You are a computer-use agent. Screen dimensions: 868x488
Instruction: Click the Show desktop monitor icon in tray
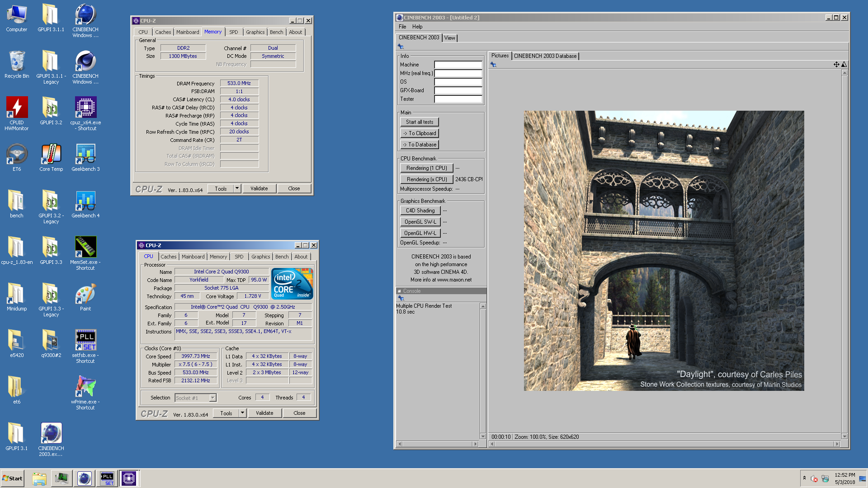point(863,479)
